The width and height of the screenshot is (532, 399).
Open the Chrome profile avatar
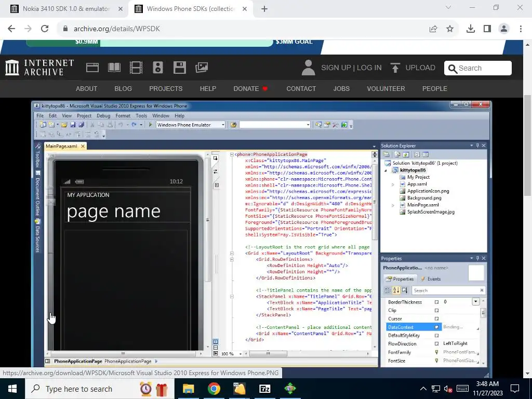click(x=504, y=29)
